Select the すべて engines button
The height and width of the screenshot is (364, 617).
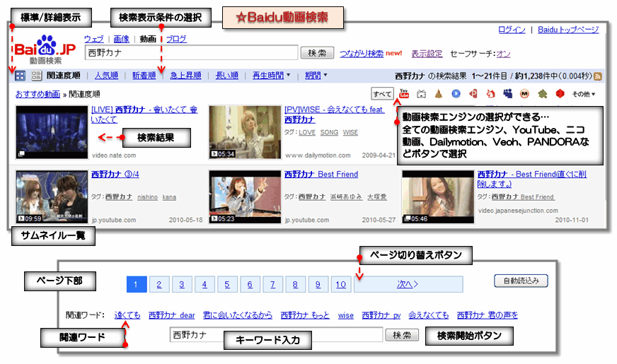coord(382,94)
